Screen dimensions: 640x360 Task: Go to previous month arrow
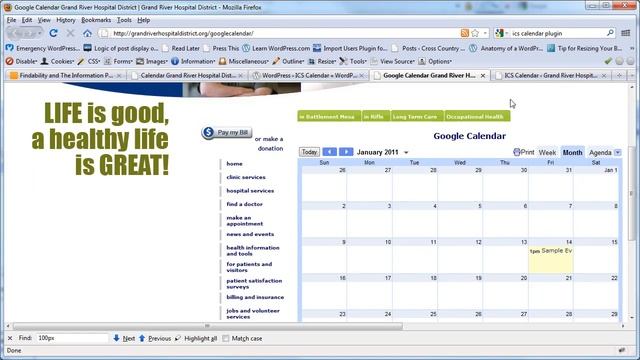coord(330,152)
